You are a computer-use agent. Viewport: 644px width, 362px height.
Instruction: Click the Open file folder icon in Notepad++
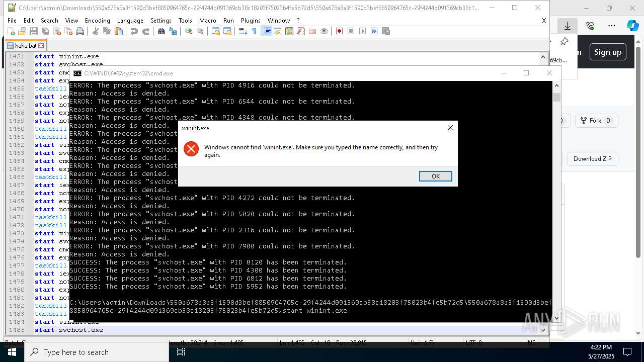point(22,31)
